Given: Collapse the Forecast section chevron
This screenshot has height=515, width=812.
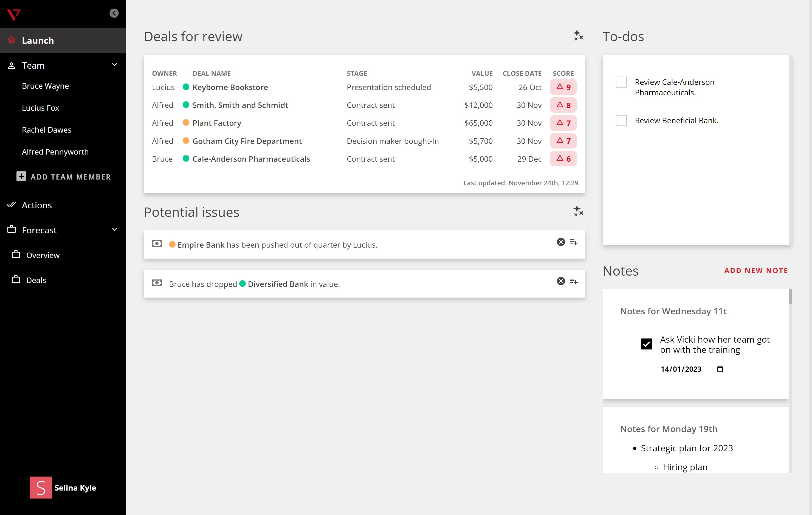Looking at the screenshot, I should coord(115,229).
